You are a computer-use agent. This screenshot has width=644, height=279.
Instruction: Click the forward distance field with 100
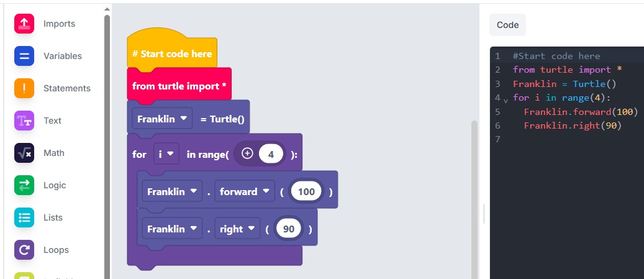click(306, 192)
